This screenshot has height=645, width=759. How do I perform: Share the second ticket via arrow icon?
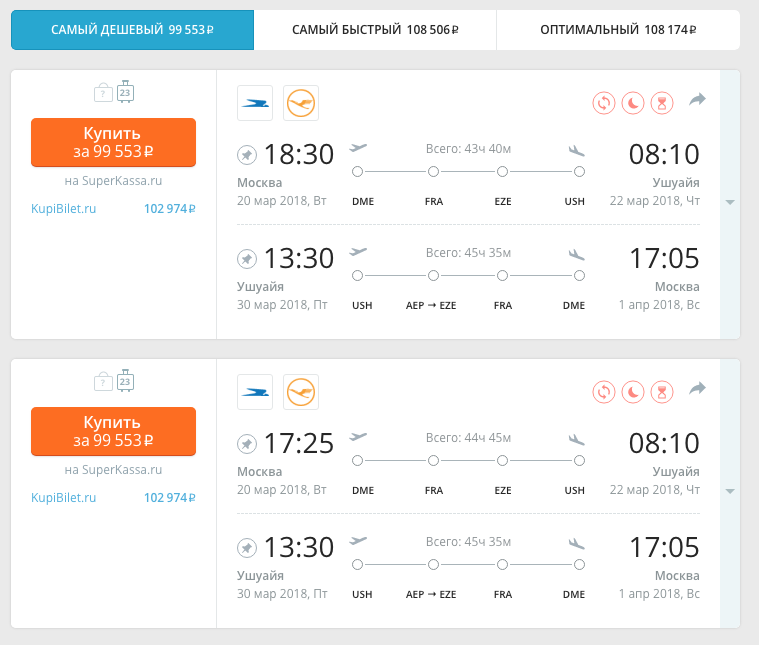pos(698,389)
